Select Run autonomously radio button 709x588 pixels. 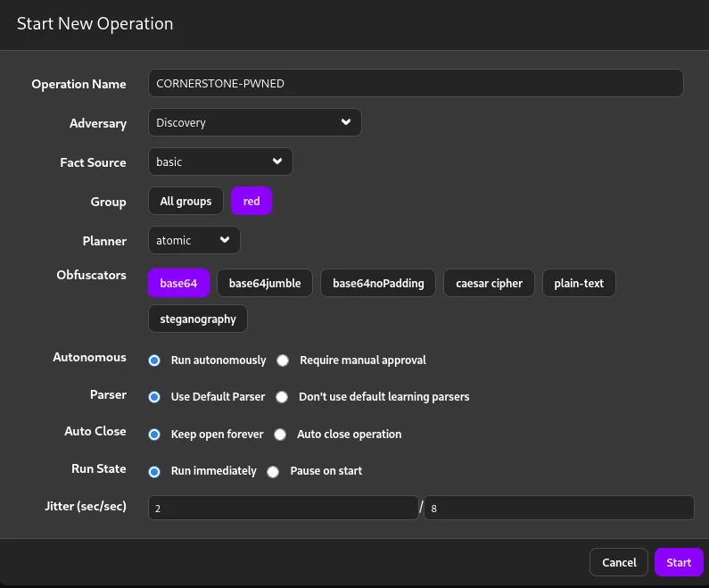coord(154,360)
